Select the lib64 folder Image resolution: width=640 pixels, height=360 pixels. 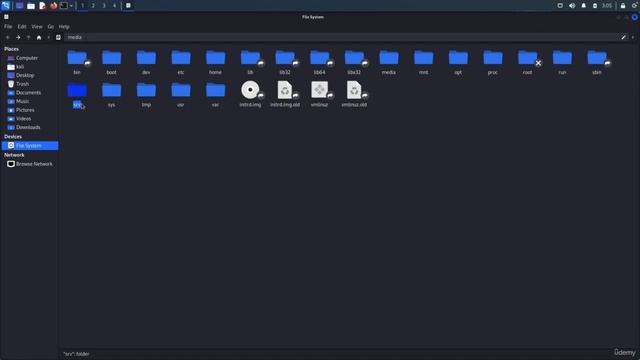(320, 58)
